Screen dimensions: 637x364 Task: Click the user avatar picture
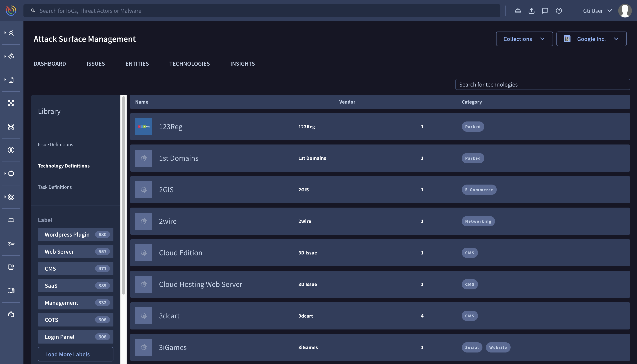click(625, 11)
